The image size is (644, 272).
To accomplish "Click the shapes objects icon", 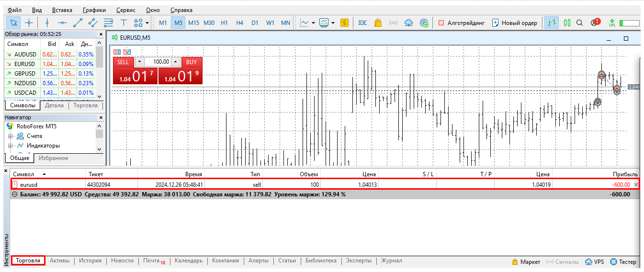I will click(138, 23).
